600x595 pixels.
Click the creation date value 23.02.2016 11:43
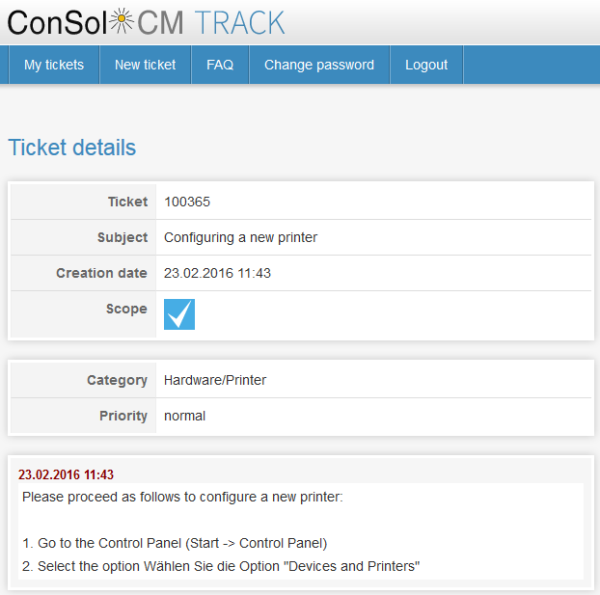217,273
